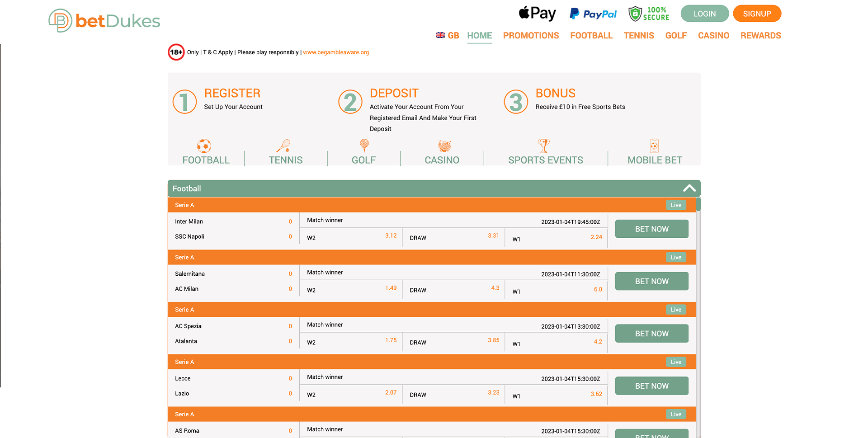Select MOBILE BET category label
The width and height of the screenshot is (868, 438).
[654, 160]
